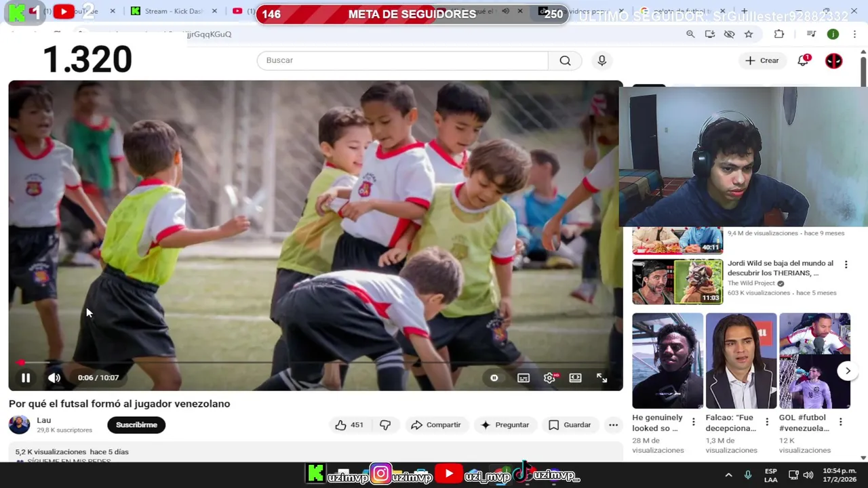Start voice search with microphone icon
Viewport: 868px width, 488px height.
tap(601, 60)
